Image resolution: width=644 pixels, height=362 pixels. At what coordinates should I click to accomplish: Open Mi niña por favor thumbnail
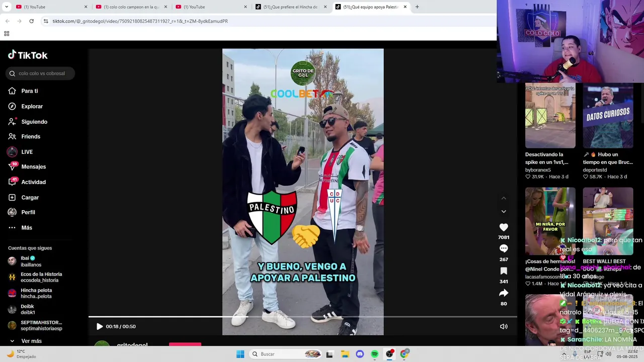click(x=550, y=221)
